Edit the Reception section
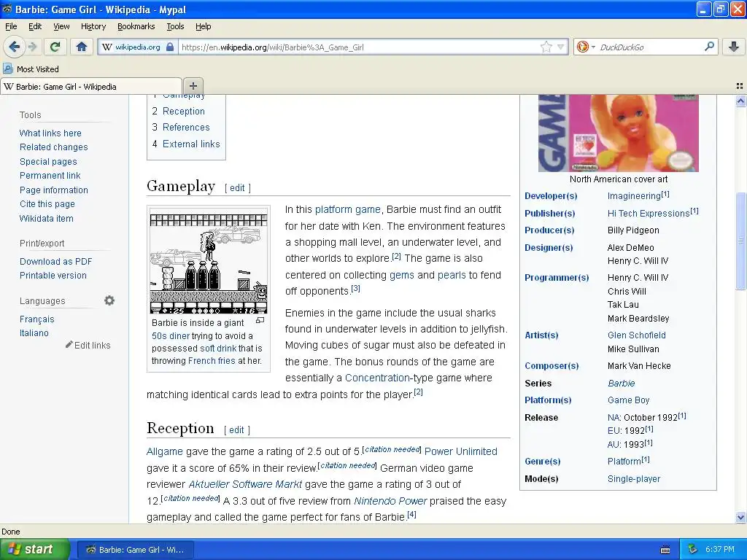747x560 pixels. (x=236, y=429)
